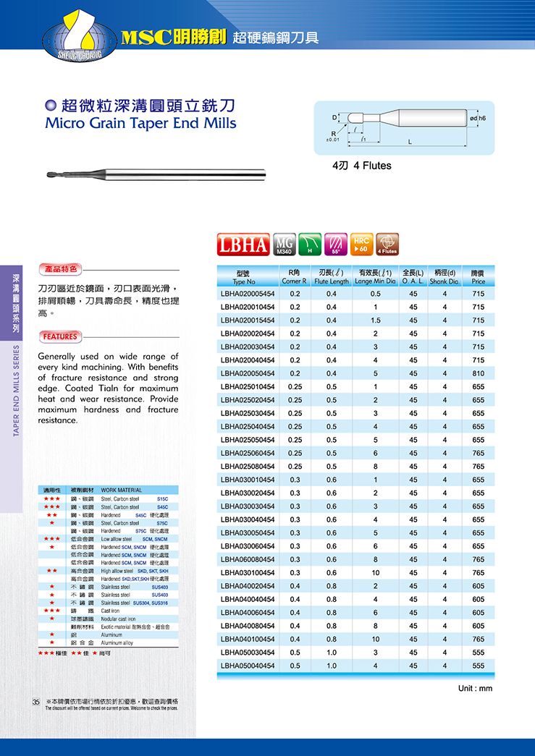
Task: Select type number LBHA030050454
Action: 248,532
